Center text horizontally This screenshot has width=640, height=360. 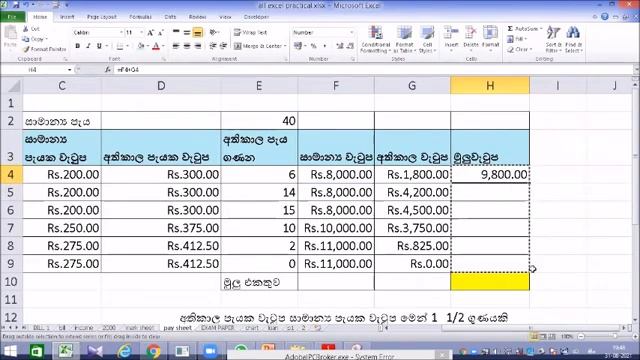pos(187,46)
